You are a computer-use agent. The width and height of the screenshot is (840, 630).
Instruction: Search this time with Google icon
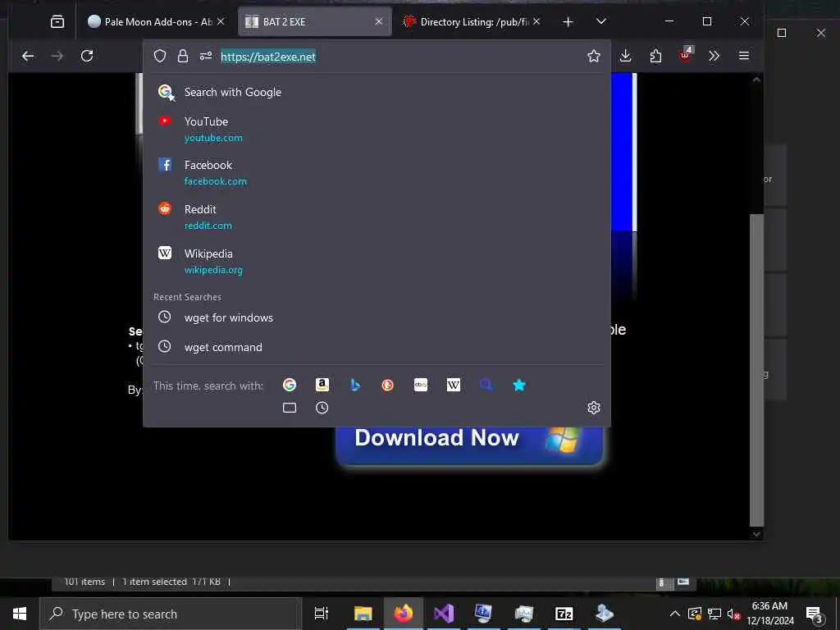[x=290, y=386]
